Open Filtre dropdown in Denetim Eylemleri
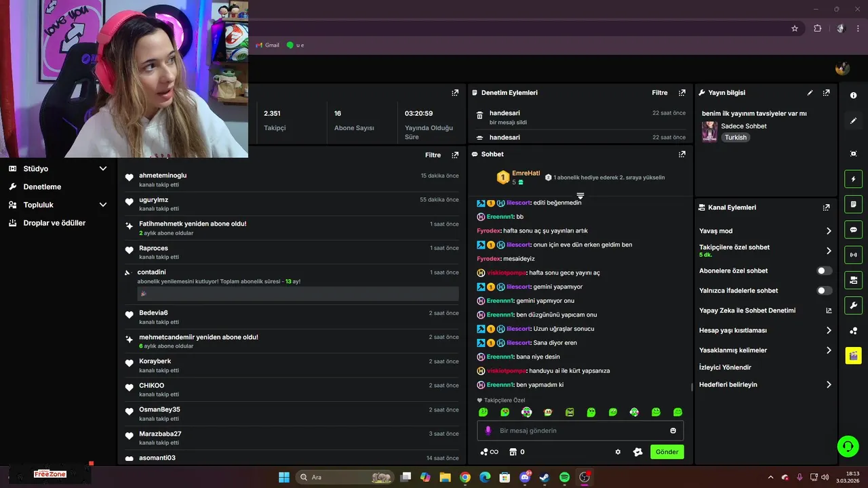868x488 pixels. [660, 93]
